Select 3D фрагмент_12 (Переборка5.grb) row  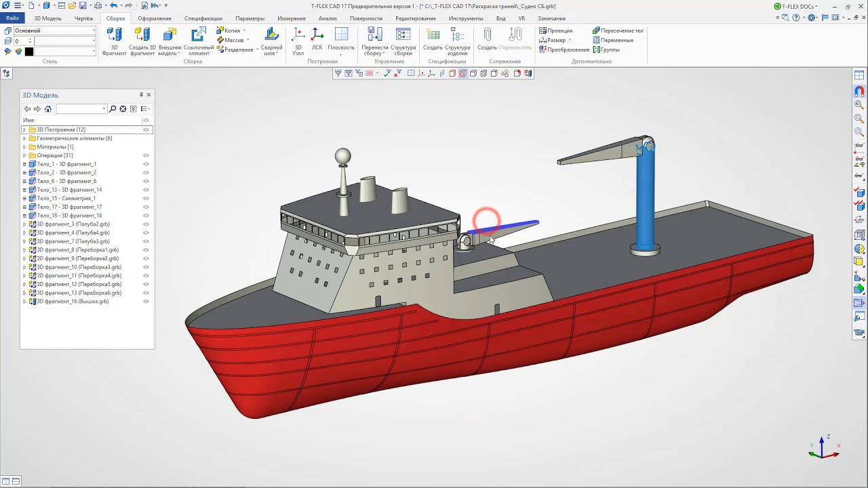87,285
